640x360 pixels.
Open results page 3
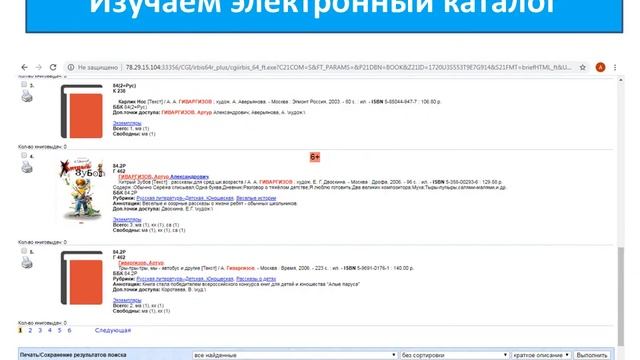tap(40, 330)
